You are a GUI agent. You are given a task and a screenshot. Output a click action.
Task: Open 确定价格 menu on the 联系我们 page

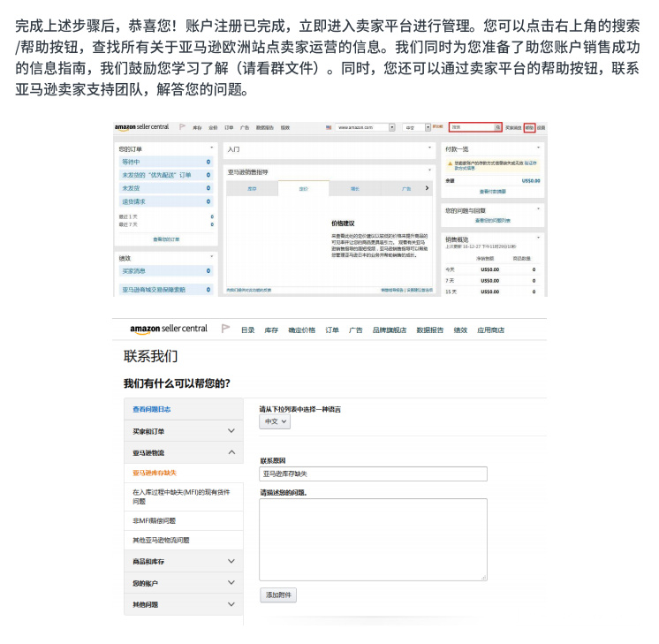click(x=301, y=330)
